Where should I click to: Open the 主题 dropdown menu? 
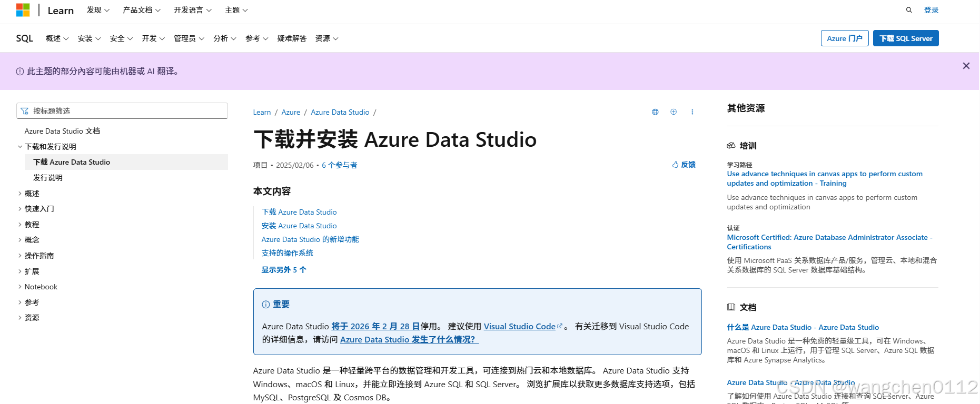(236, 10)
